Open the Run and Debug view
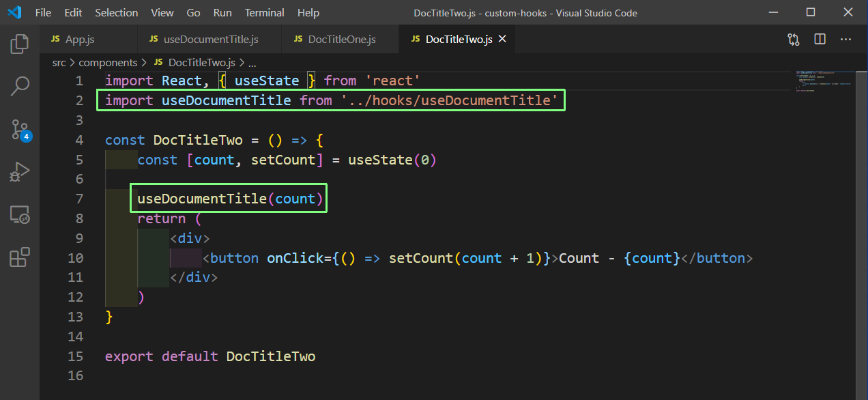 20,171
